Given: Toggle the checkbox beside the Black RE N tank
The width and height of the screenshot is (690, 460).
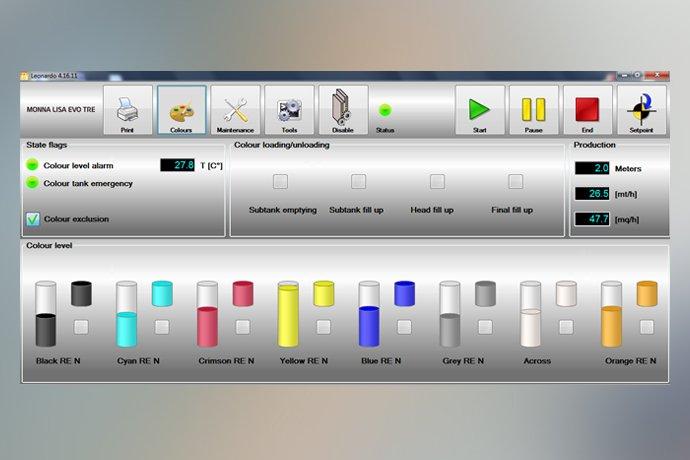Looking at the screenshot, I should click(x=81, y=327).
